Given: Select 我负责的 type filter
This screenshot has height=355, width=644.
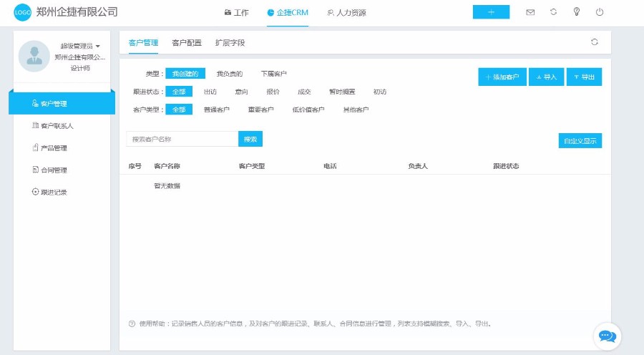Looking at the screenshot, I should (230, 74).
